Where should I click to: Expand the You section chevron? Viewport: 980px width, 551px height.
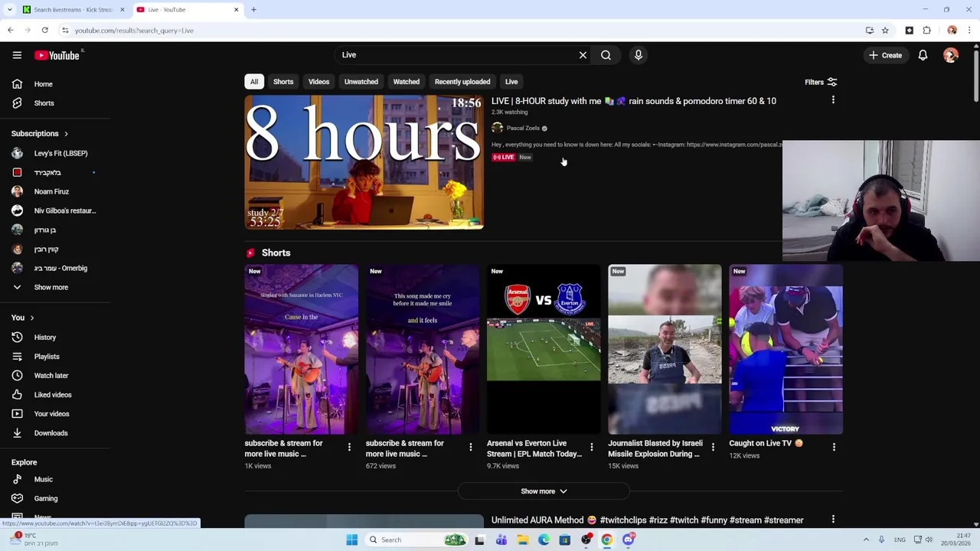tap(31, 318)
